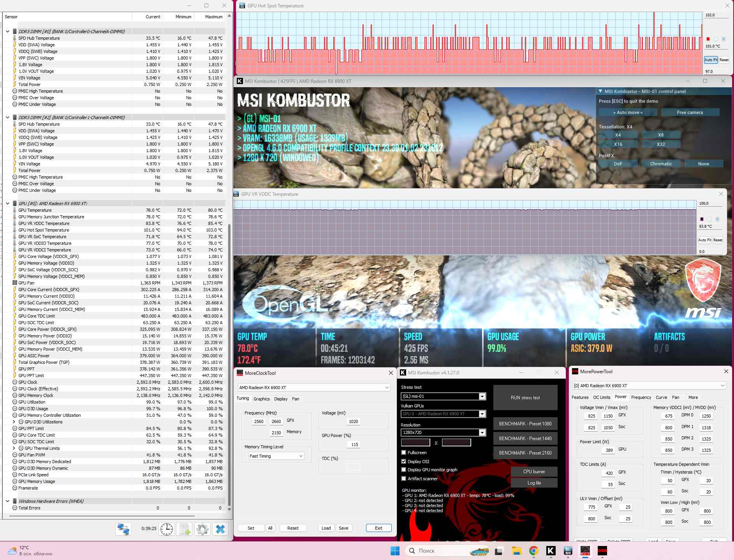Image resolution: width=734 pixels, height=560 pixels.
Task: Open the Frequency tab in MorePowerTool
Action: coord(641,397)
